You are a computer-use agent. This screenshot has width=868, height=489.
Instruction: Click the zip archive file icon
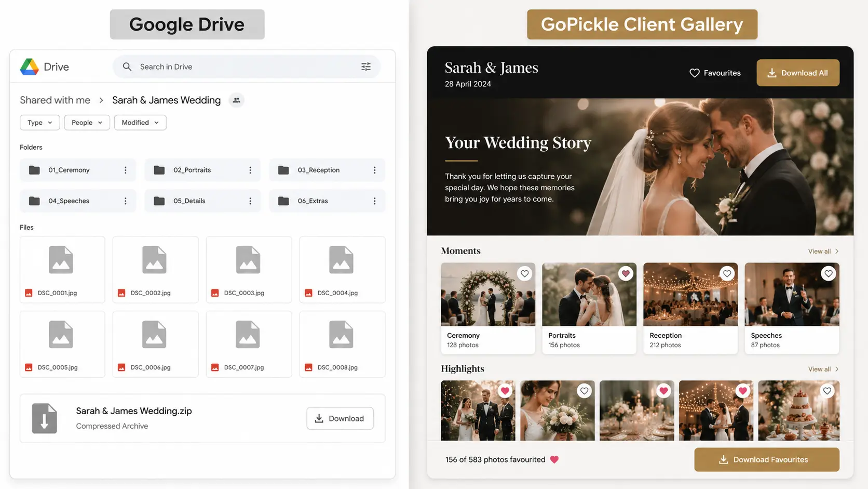(45, 418)
